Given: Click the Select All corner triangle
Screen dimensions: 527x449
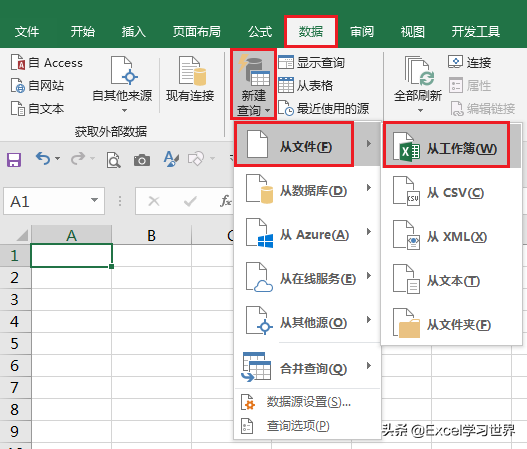Looking at the screenshot, I should point(21,235).
